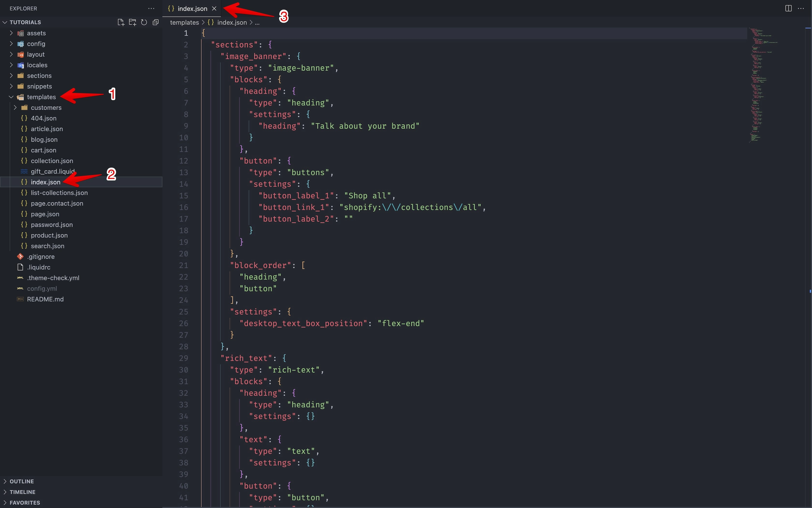The width and height of the screenshot is (812, 508).
Task: Click line number 9 in the gutter
Action: point(186,126)
